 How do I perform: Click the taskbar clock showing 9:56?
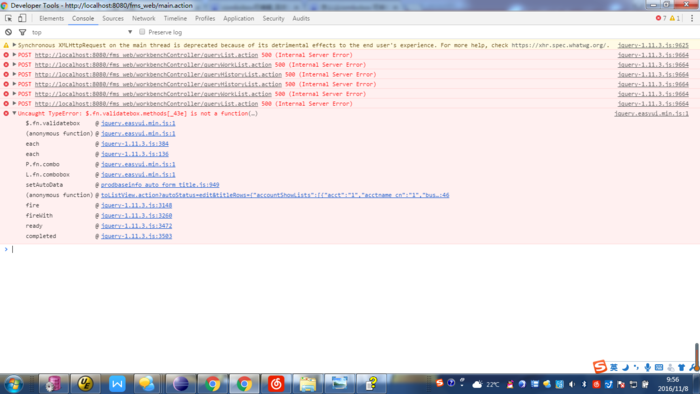point(673,384)
